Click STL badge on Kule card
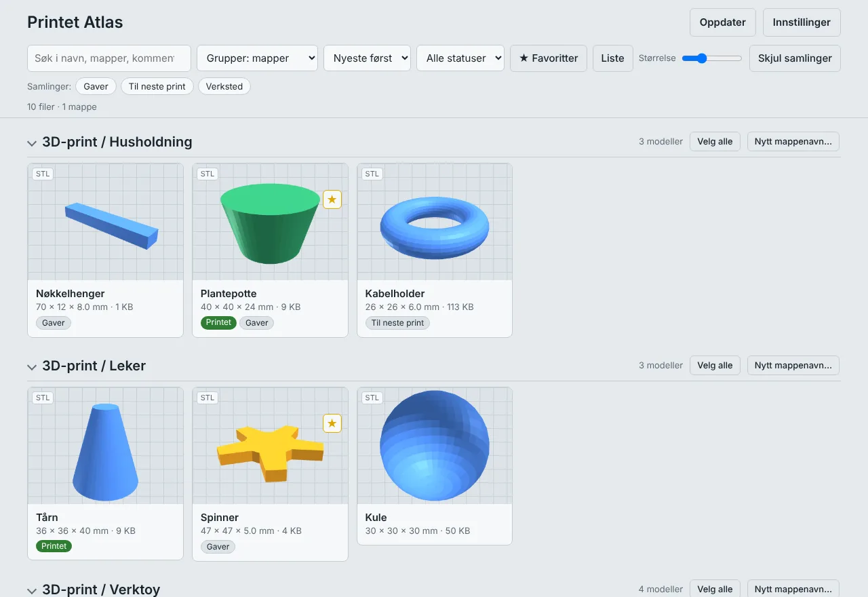Viewport: 868px width, 597px height. tap(372, 398)
